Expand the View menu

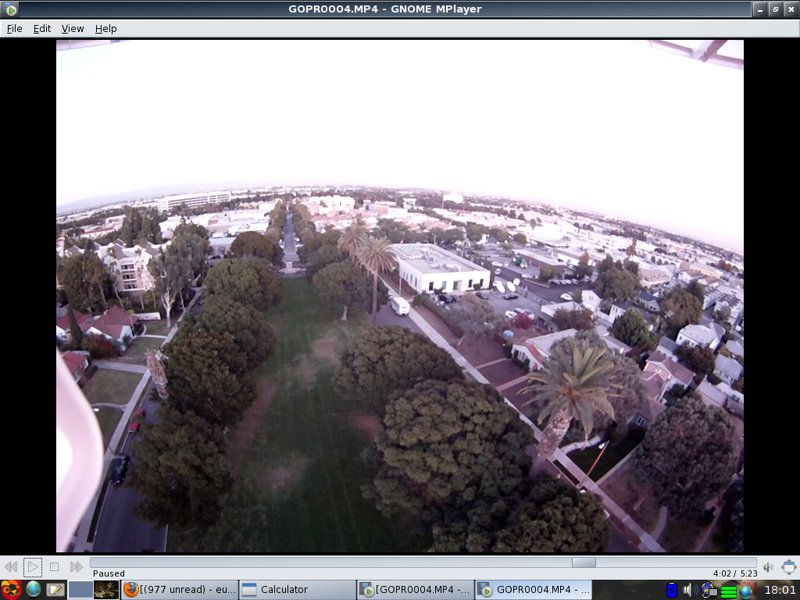tap(73, 29)
